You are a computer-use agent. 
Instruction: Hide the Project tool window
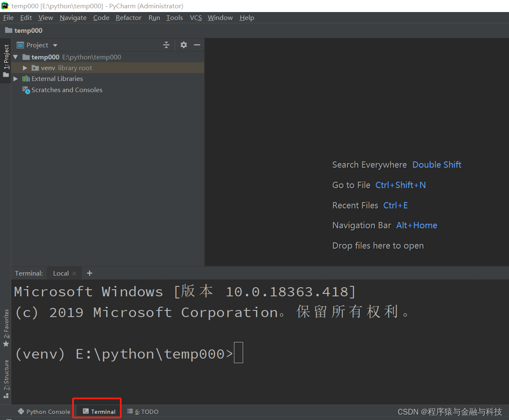197,45
